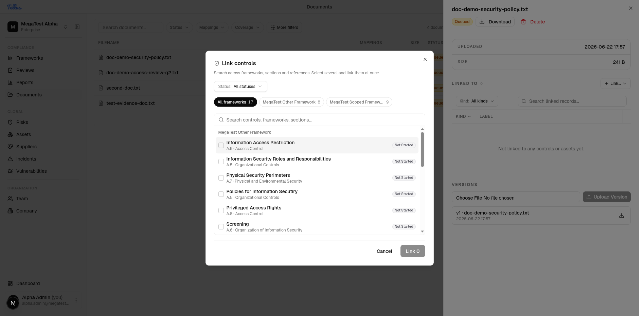Open Reviews in the sidebar

pos(25,70)
